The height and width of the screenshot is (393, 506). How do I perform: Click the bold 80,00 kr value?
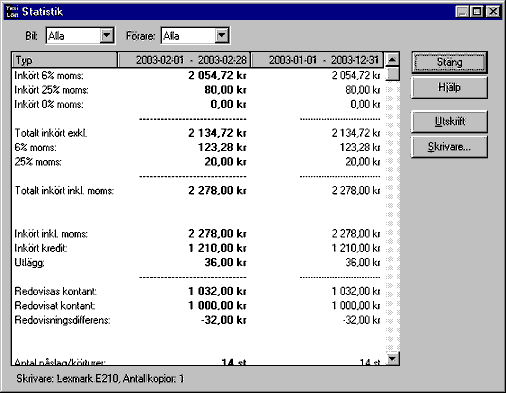[x=225, y=90]
